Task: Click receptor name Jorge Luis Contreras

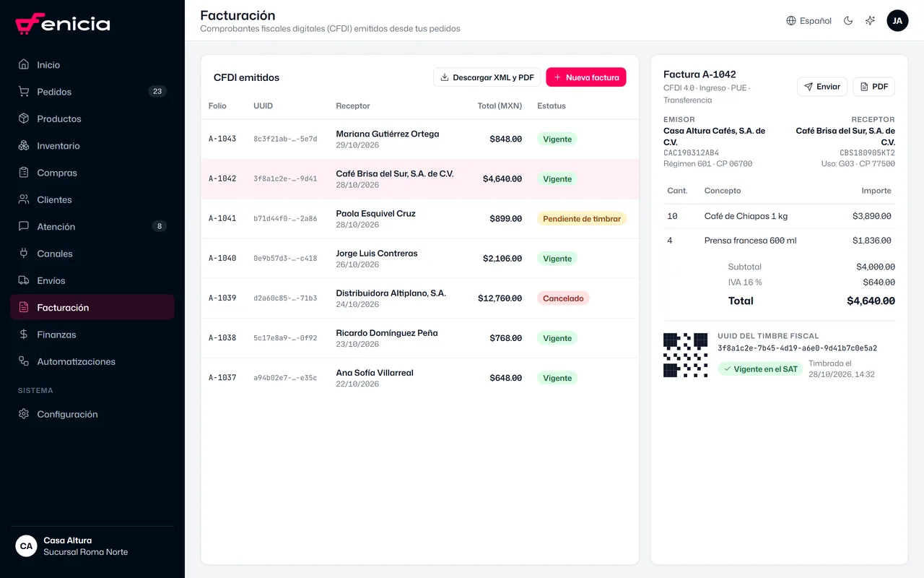Action: pyautogui.click(x=377, y=254)
